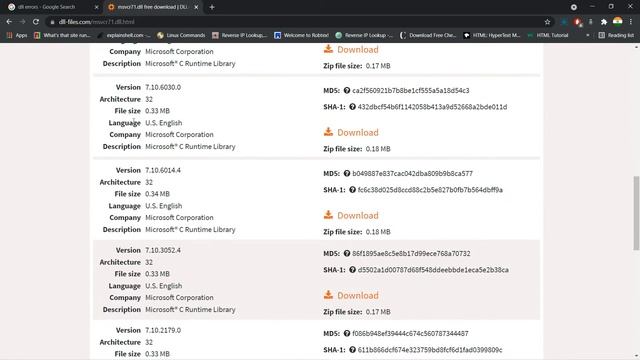Download the version 7.10.6014.4 zip
640x360 pixels.
coord(351,215)
